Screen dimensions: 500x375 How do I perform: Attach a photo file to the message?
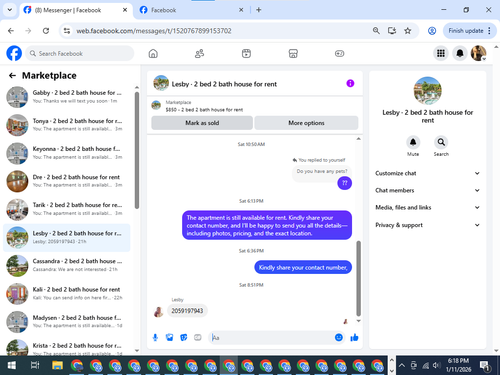[x=170, y=338]
